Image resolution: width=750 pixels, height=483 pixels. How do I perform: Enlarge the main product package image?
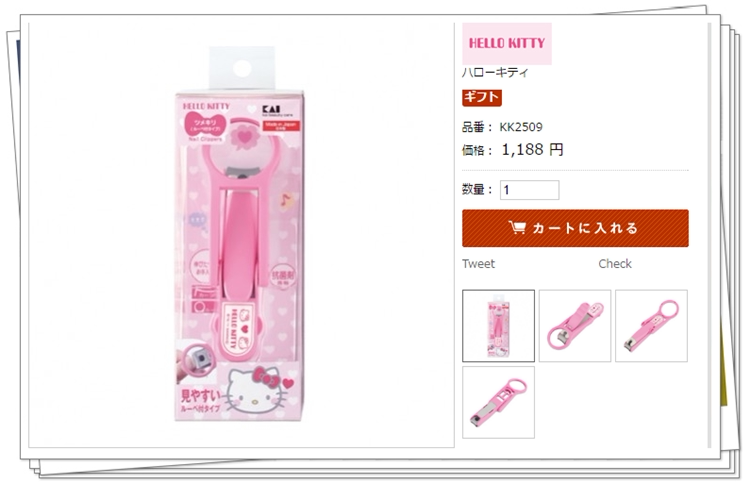pyautogui.click(x=239, y=234)
